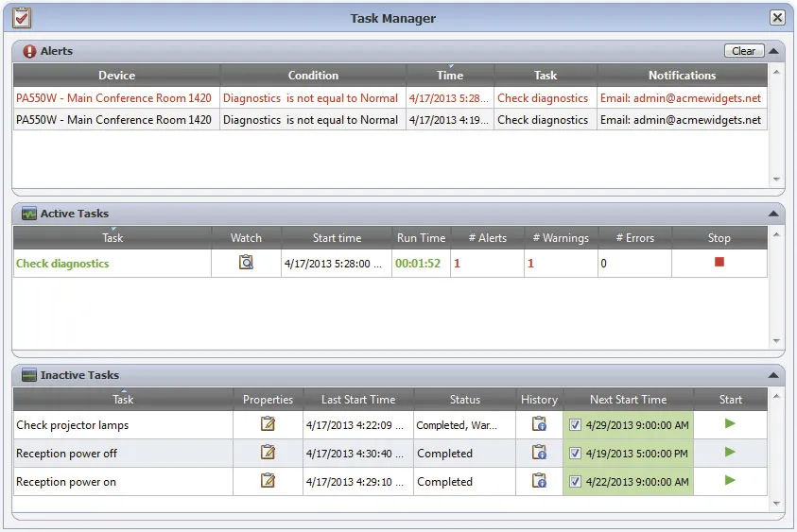Viewport: 797px width, 532px height.
Task: Collapse the Alerts panel
Action: click(773, 51)
